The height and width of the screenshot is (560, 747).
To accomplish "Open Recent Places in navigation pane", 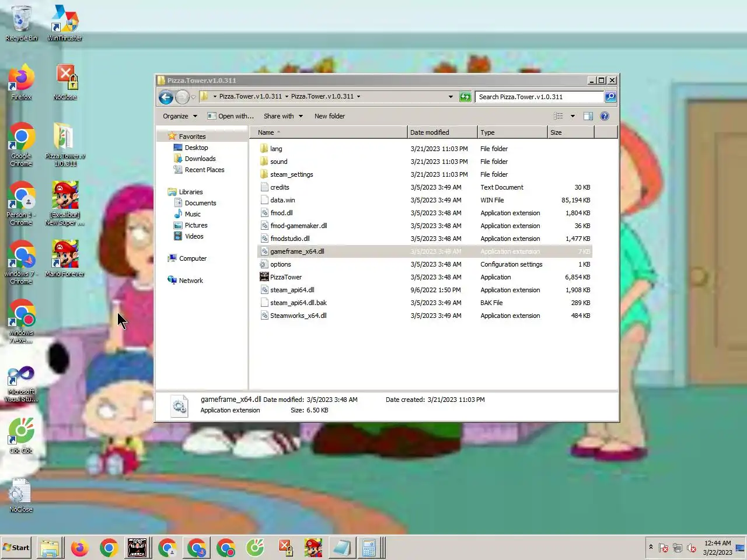I will click(204, 170).
